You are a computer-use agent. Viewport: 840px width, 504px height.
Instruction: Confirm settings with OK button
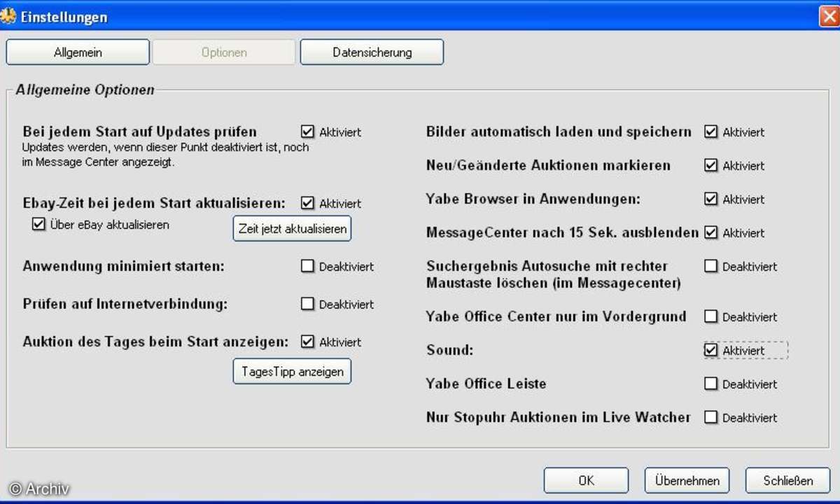point(587,481)
